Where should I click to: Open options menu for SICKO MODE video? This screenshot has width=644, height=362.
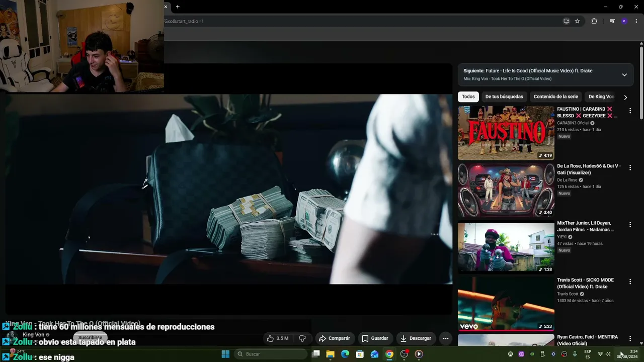tap(630, 282)
